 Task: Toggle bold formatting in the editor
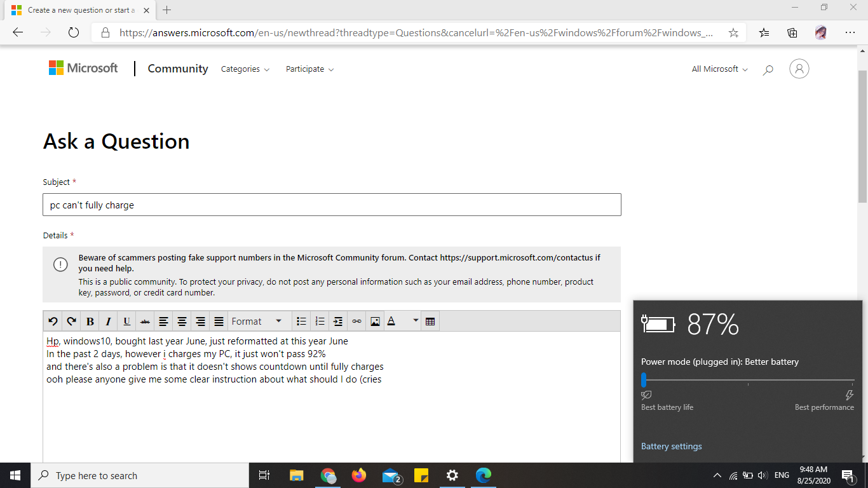[90, 322]
